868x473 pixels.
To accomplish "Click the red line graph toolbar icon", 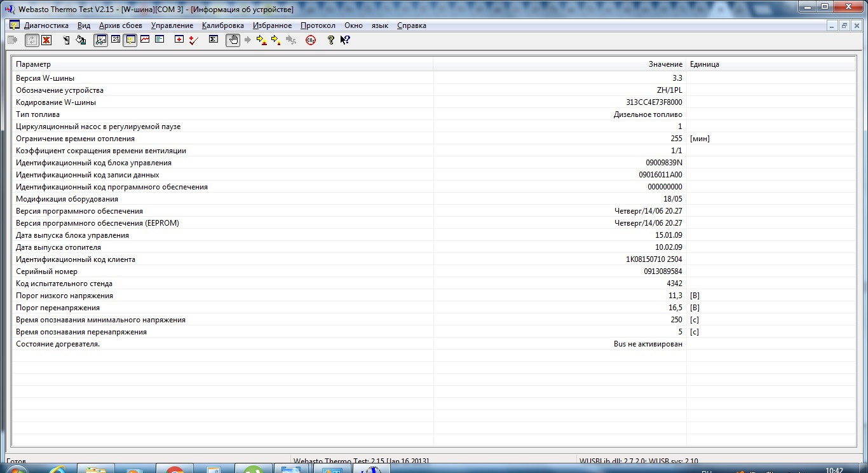I will click(145, 40).
